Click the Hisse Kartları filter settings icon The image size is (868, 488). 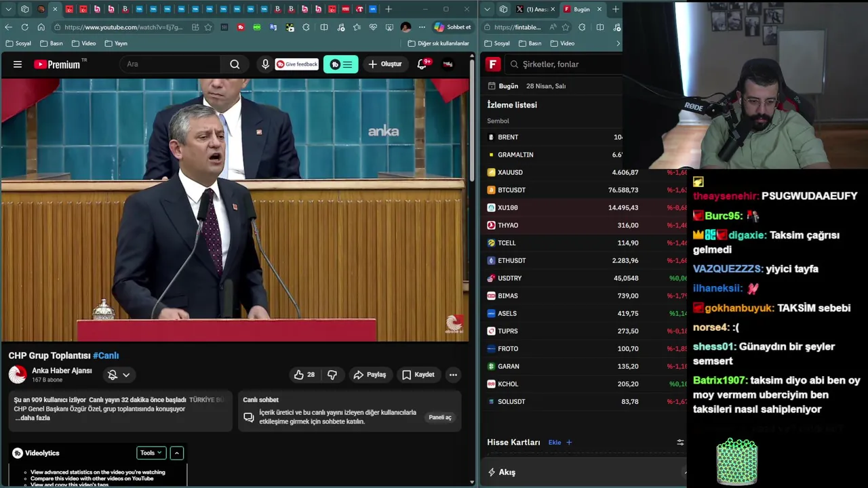click(680, 443)
